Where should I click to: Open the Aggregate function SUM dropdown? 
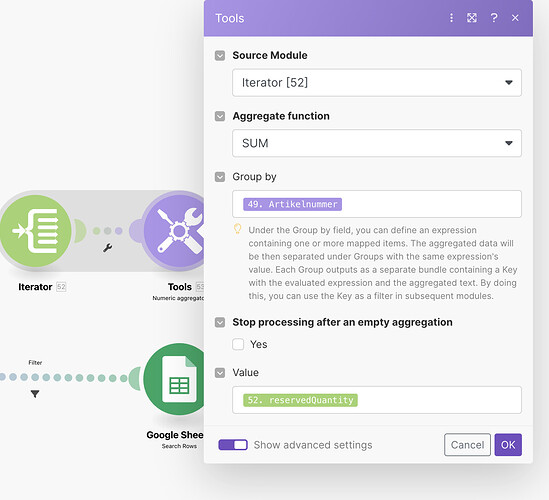[x=377, y=143]
